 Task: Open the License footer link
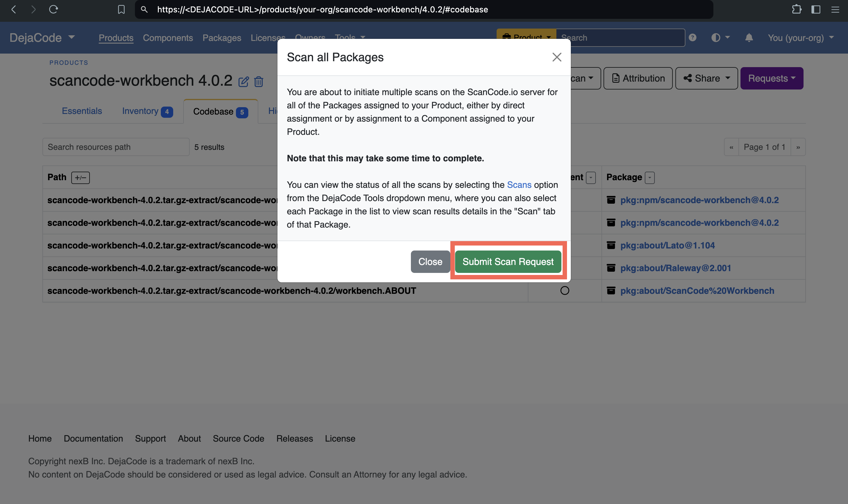[x=340, y=438]
